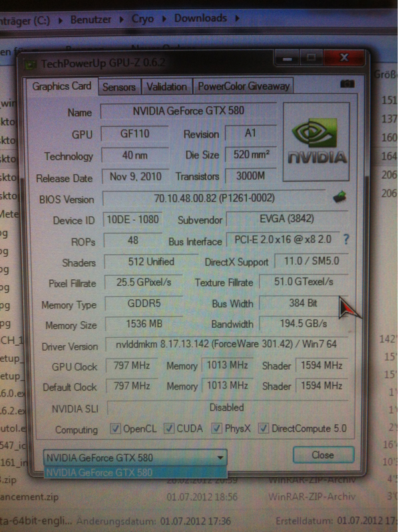Screen dimensions: 398x532
Task: Click the NVIDIA logo image
Action: tap(316, 141)
